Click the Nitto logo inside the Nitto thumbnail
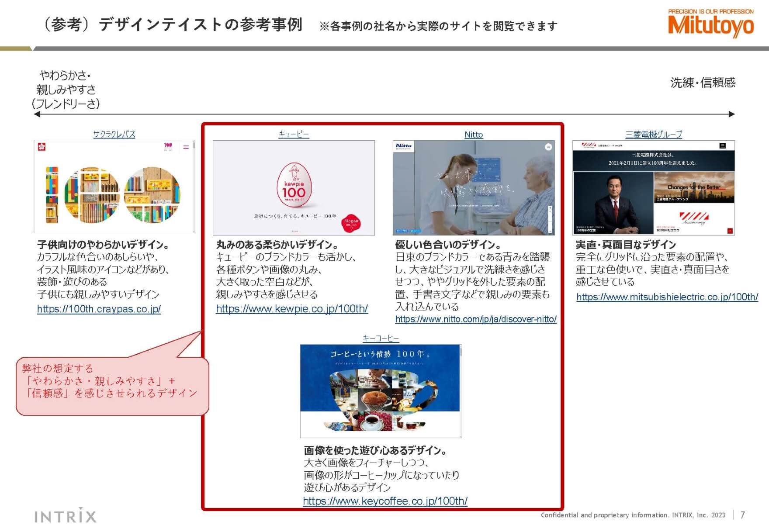 (x=403, y=146)
